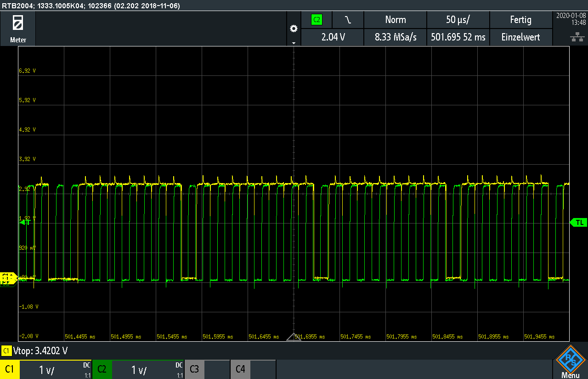This screenshot has height=379, width=588.
Task: Open the Norm trigger mode selector
Action: click(395, 20)
